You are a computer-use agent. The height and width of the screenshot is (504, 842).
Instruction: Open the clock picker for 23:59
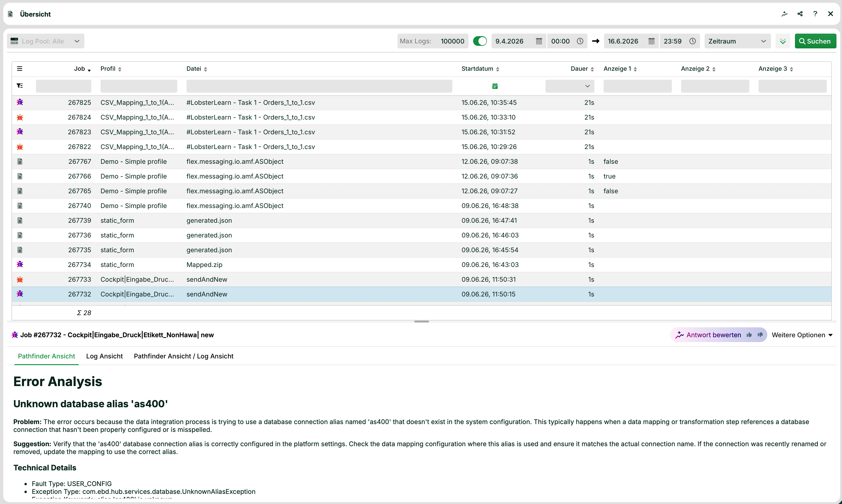point(692,41)
